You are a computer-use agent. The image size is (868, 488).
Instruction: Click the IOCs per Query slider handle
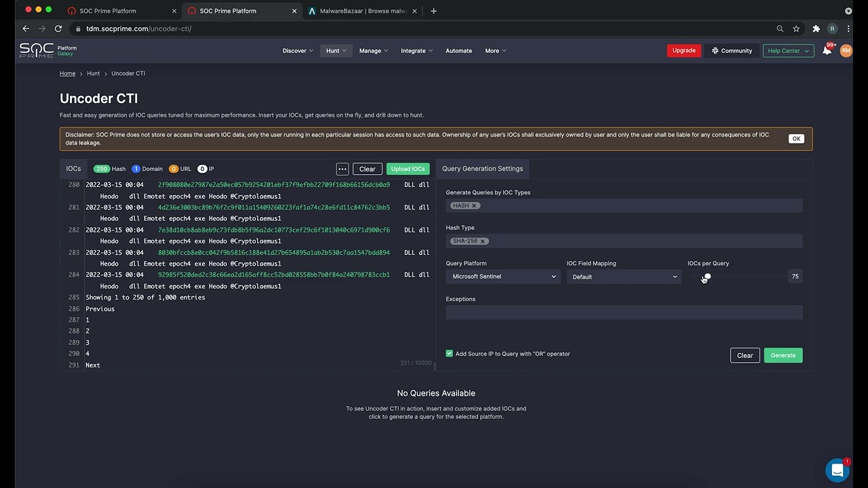(707, 277)
